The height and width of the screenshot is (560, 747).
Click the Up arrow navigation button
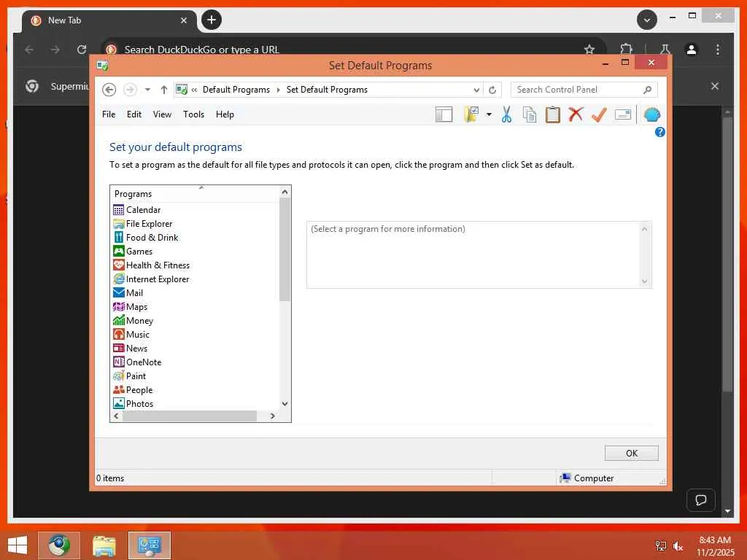164,90
